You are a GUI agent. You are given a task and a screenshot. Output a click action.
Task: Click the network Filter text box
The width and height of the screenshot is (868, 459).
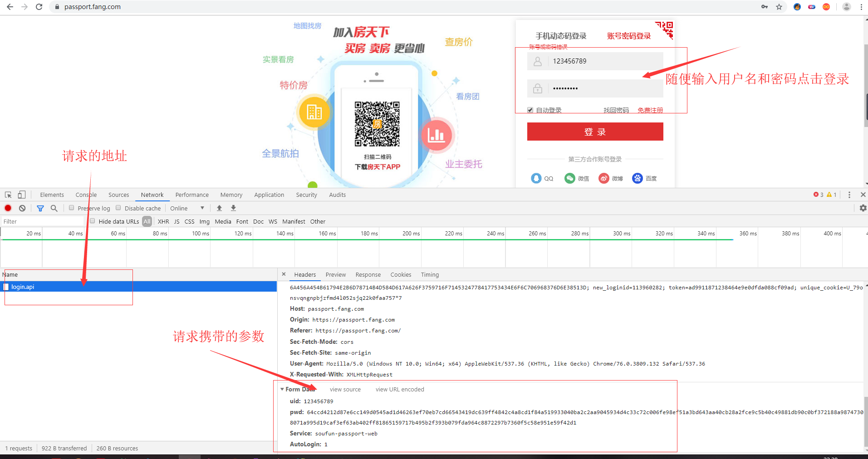(43, 221)
